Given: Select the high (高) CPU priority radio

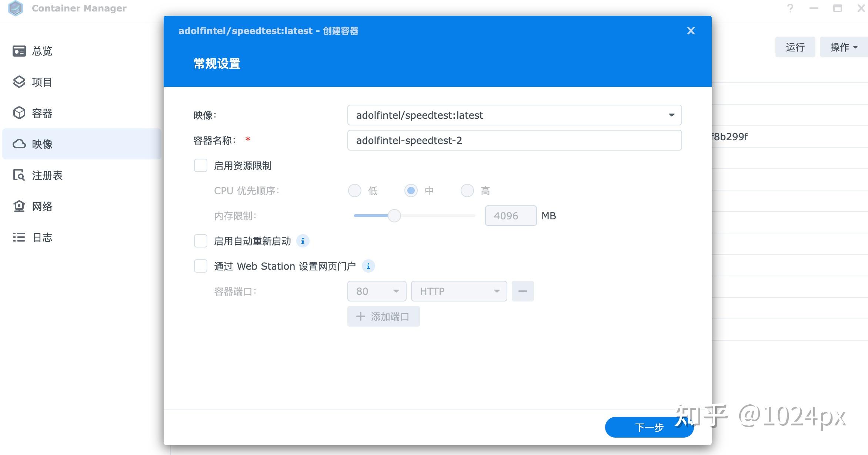Looking at the screenshot, I should click(467, 191).
